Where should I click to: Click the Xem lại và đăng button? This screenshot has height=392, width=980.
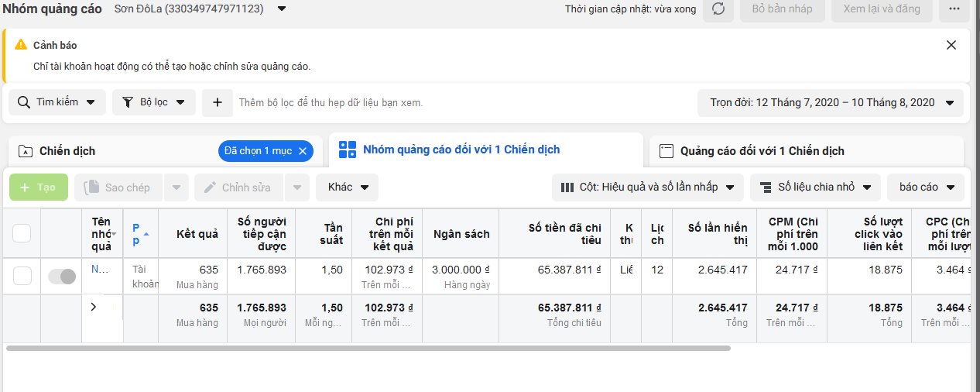(882, 9)
